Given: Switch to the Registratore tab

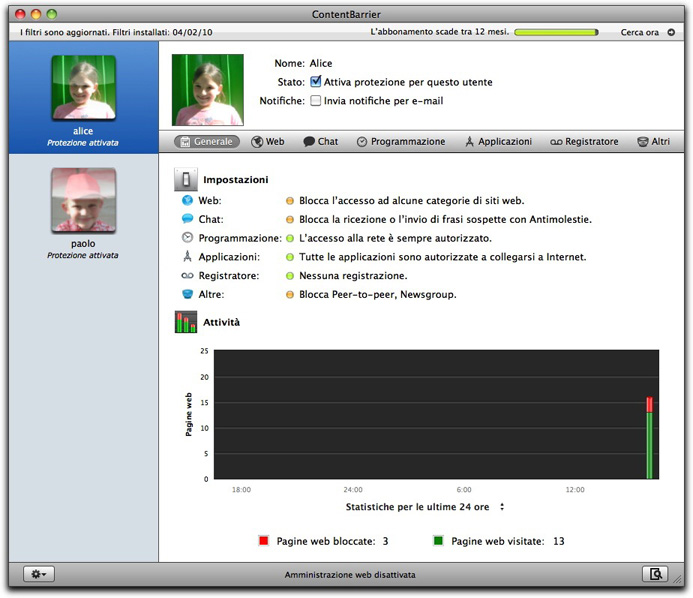Looking at the screenshot, I should (584, 141).
